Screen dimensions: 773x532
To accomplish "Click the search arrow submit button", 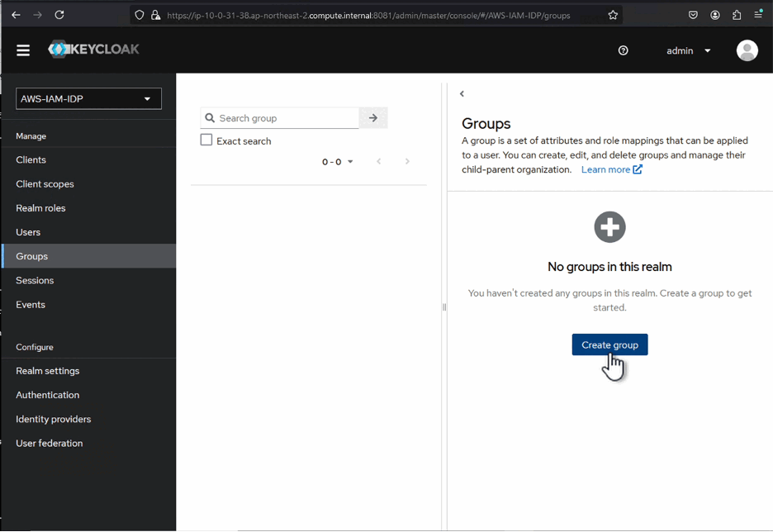I will tap(373, 118).
